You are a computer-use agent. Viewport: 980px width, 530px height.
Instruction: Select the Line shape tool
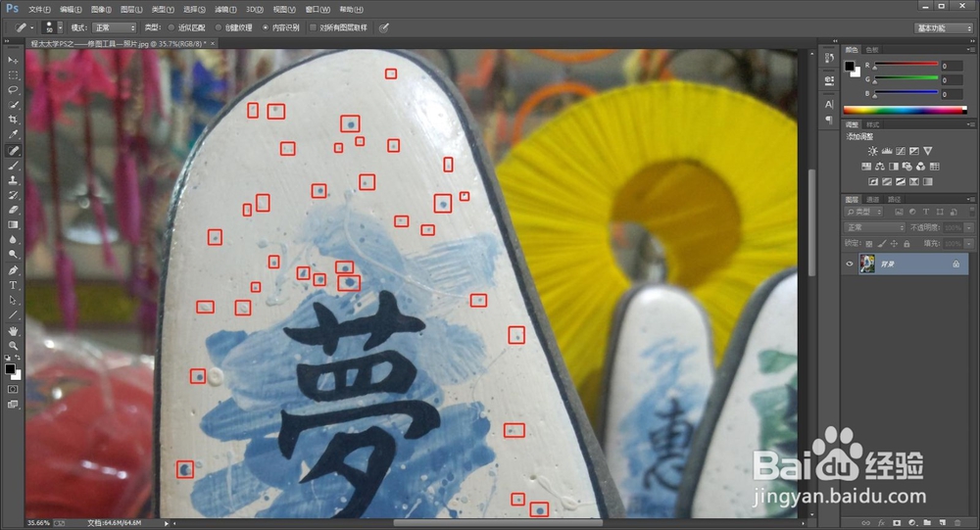coord(13,315)
